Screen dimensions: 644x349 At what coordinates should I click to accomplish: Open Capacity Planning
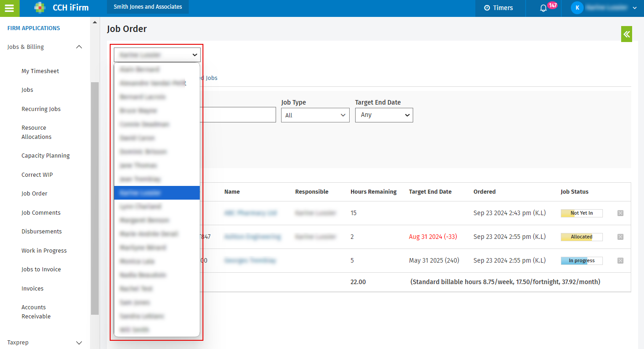[46, 156]
